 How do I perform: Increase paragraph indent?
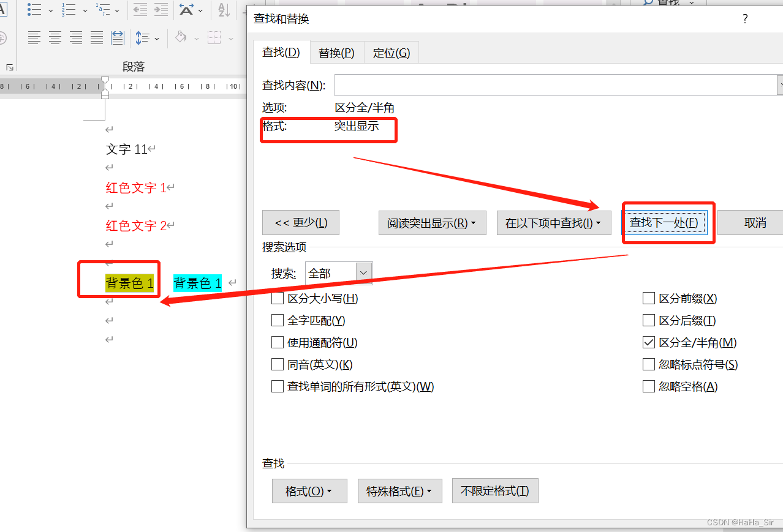click(x=161, y=9)
